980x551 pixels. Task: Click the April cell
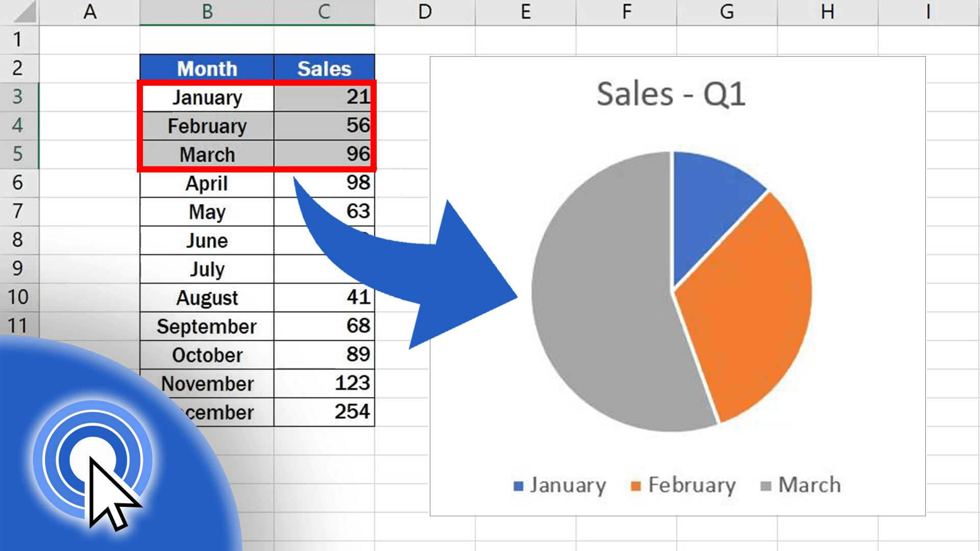click(x=207, y=183)
